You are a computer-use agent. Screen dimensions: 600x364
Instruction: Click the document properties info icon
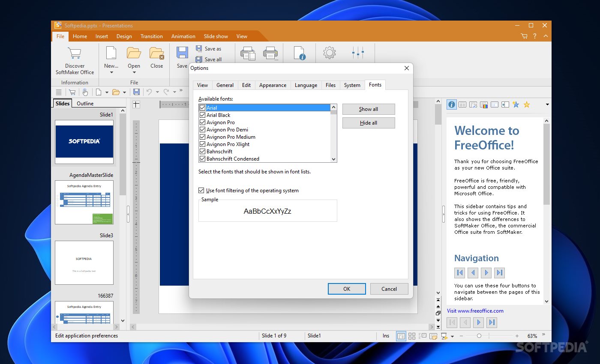click(x=299, y=53)
